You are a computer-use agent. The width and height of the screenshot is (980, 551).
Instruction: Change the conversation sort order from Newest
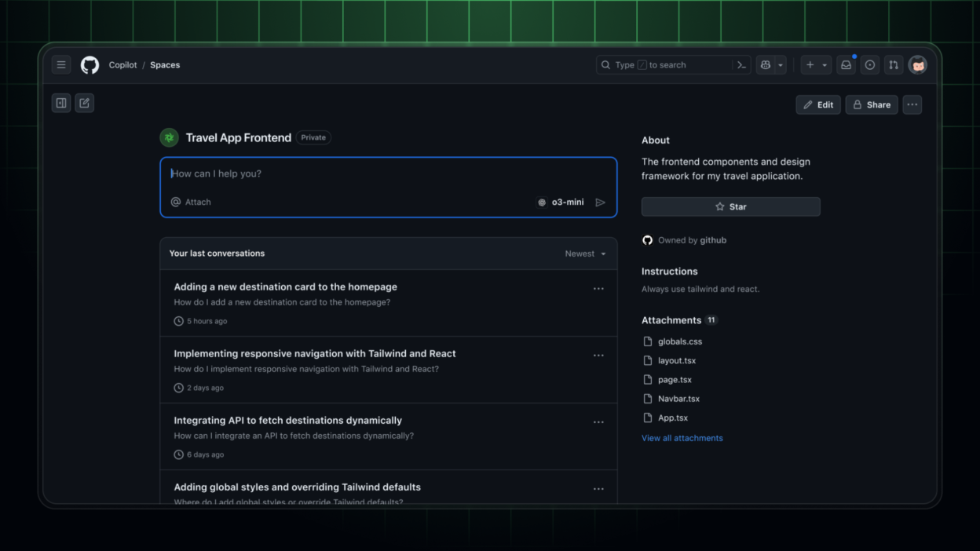click(586, 254)
